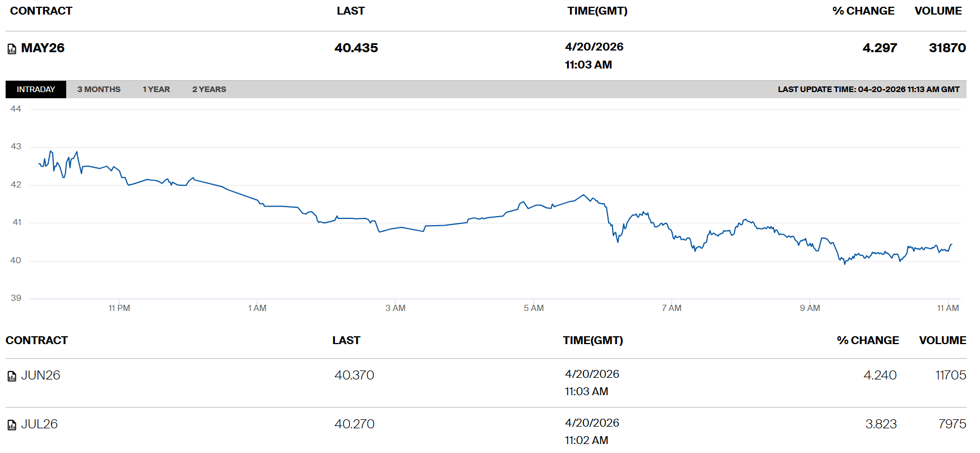
Task: Click the 5 AM marker on time axis
Action: [x=533, y=308]
